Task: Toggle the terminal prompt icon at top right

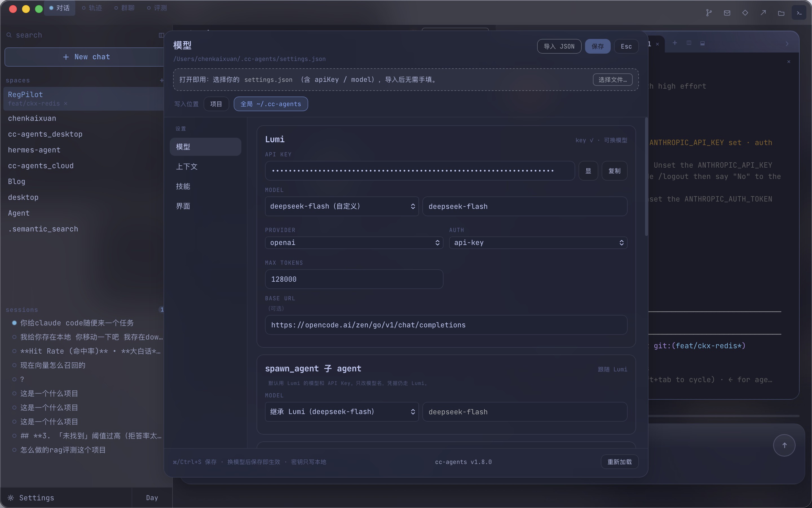Action: click(799, 13)
